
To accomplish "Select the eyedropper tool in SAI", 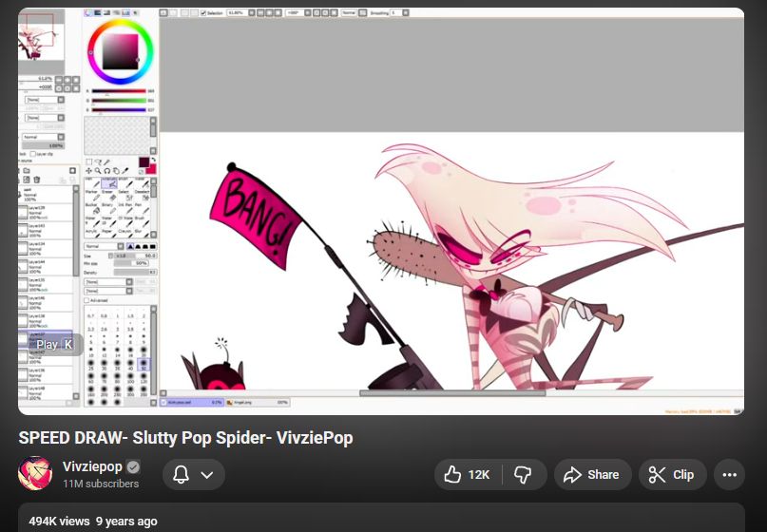I will pos(125,171).
